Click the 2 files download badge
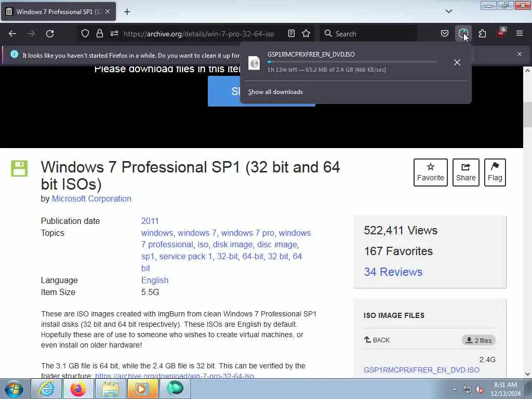 (x=478, y=340)
